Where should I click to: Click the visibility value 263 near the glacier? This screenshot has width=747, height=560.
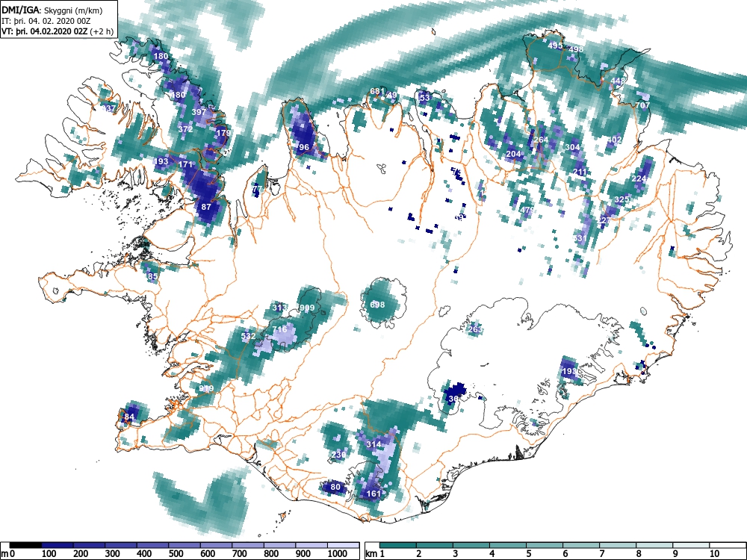475,329
